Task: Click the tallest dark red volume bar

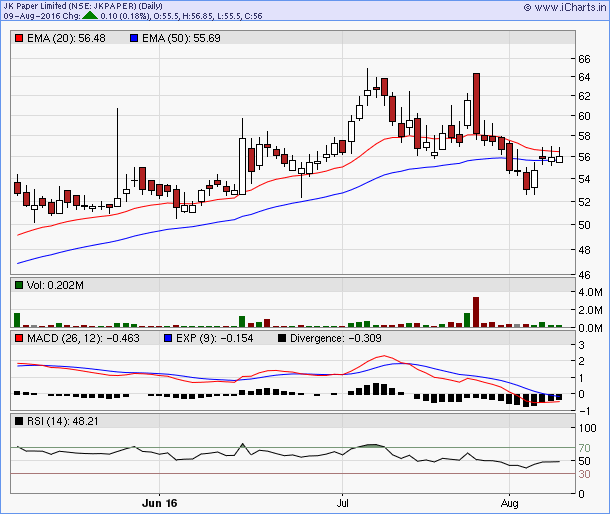Action: point(476,312)
